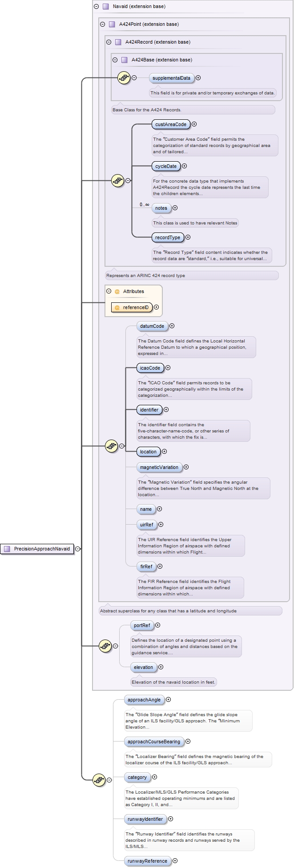
Task: Select the icaoCode element
Action: [150, 368]
